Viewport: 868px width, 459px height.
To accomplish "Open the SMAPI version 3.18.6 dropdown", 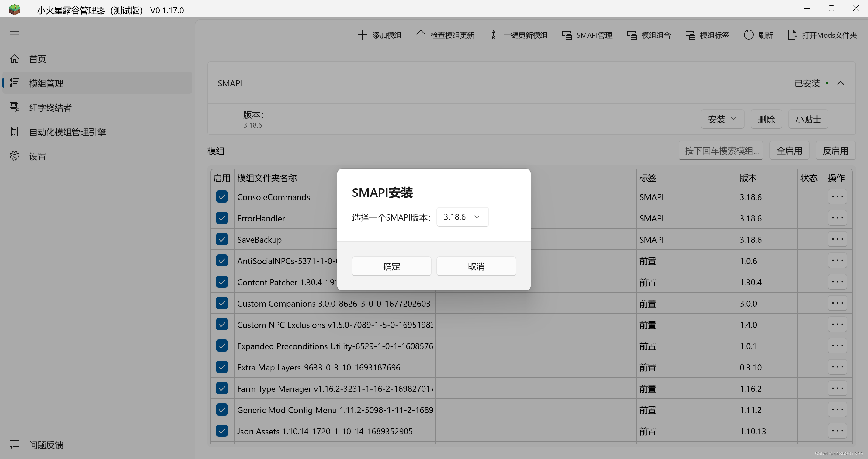I will (x=462, y=217).
